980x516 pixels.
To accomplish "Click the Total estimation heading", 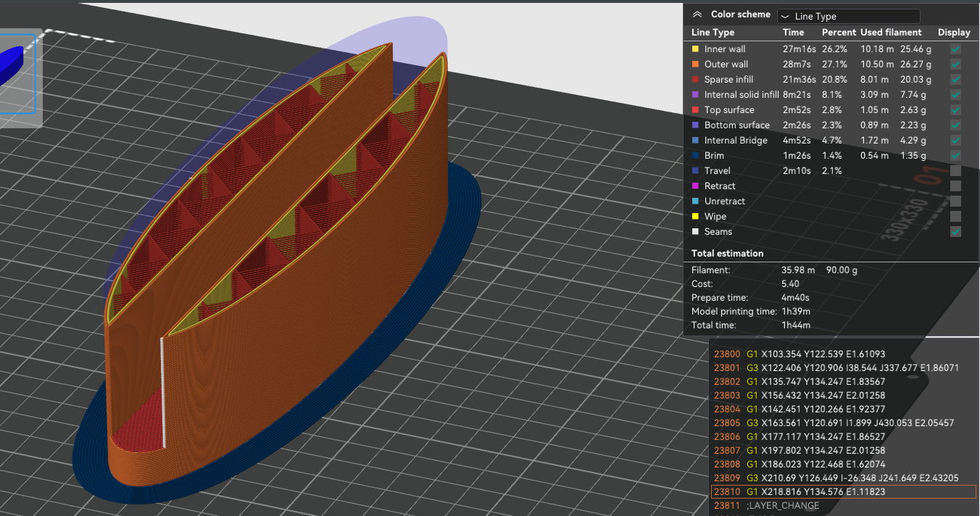I will click(727, 254).
